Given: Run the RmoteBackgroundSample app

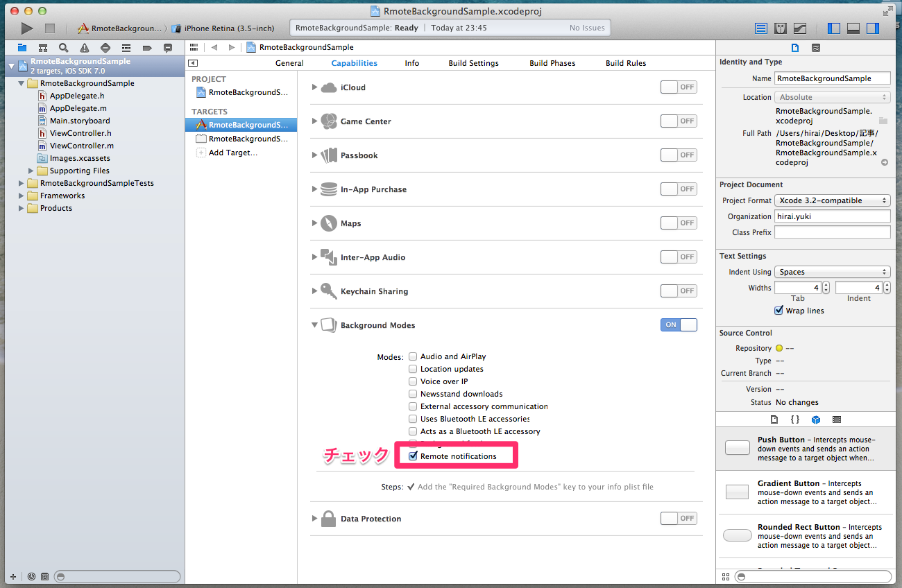Looking at the screenshot, I should (26, 28).
